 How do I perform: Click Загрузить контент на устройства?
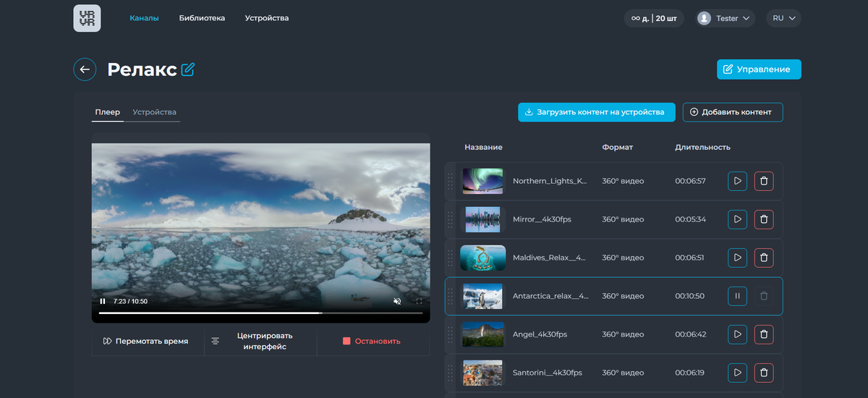tap(596, 112)
